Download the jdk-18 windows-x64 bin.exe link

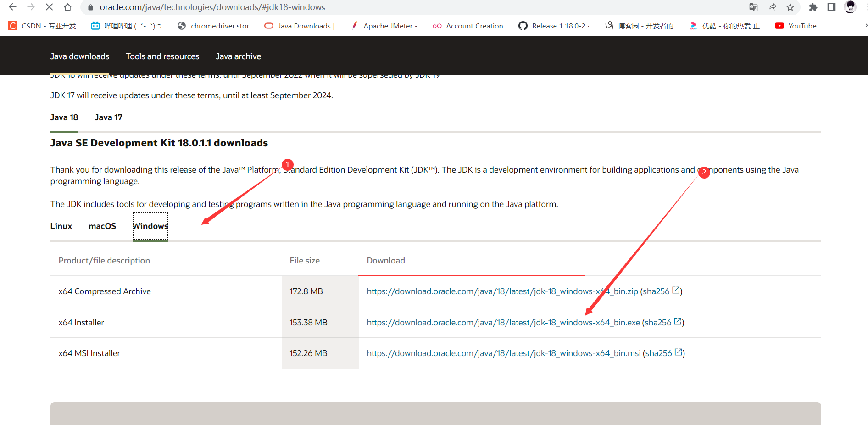coord(503,323)
